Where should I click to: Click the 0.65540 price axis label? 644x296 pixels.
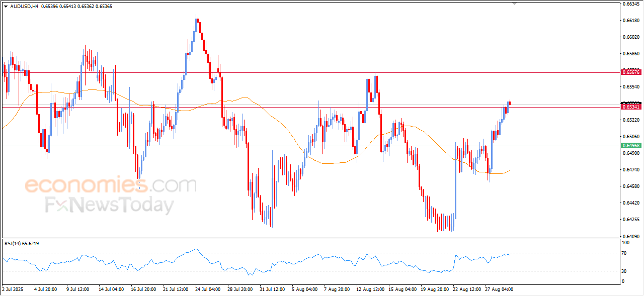631,86
